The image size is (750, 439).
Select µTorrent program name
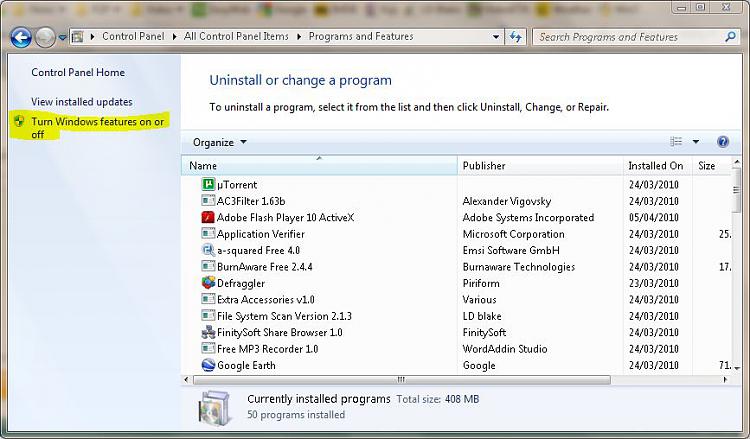(x=237, y=185)
